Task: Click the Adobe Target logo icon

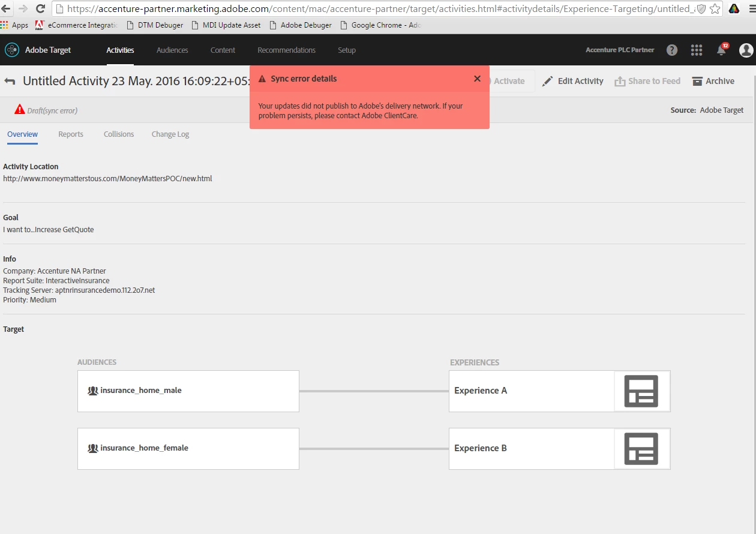Action: (x=12, y=50)
